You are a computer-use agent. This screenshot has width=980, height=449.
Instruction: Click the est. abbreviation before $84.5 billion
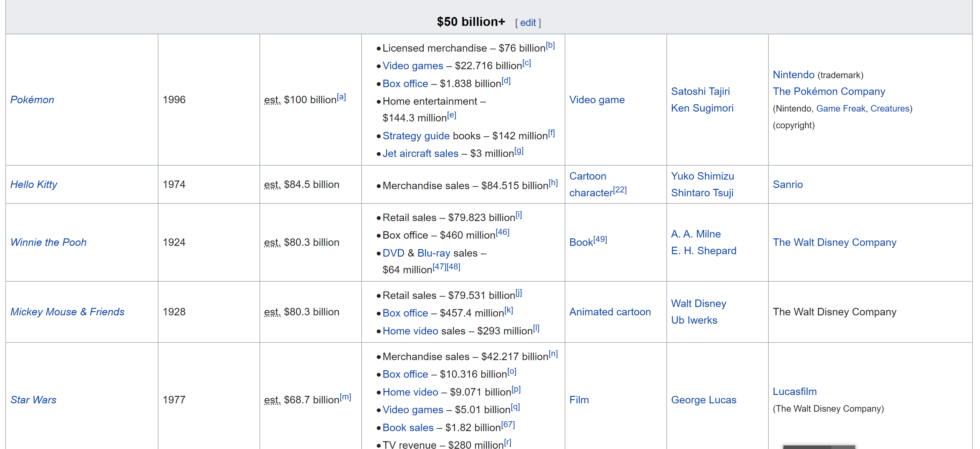coord(272,185)
